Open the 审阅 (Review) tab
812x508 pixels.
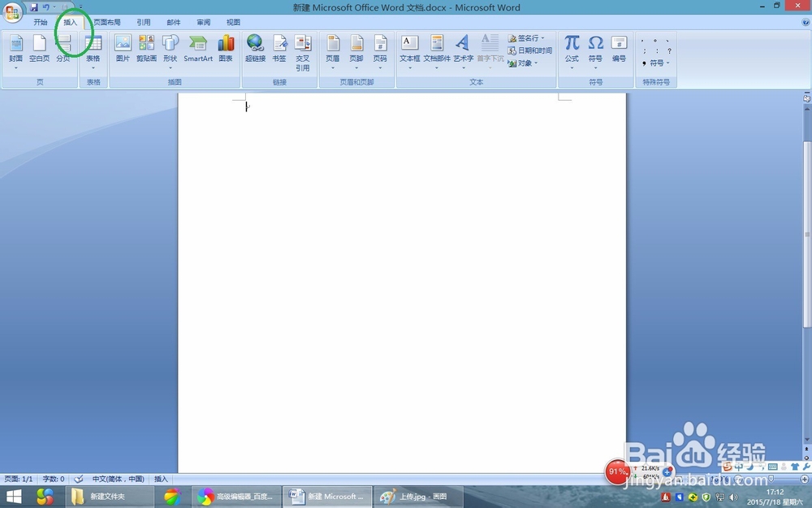point(204,22)
